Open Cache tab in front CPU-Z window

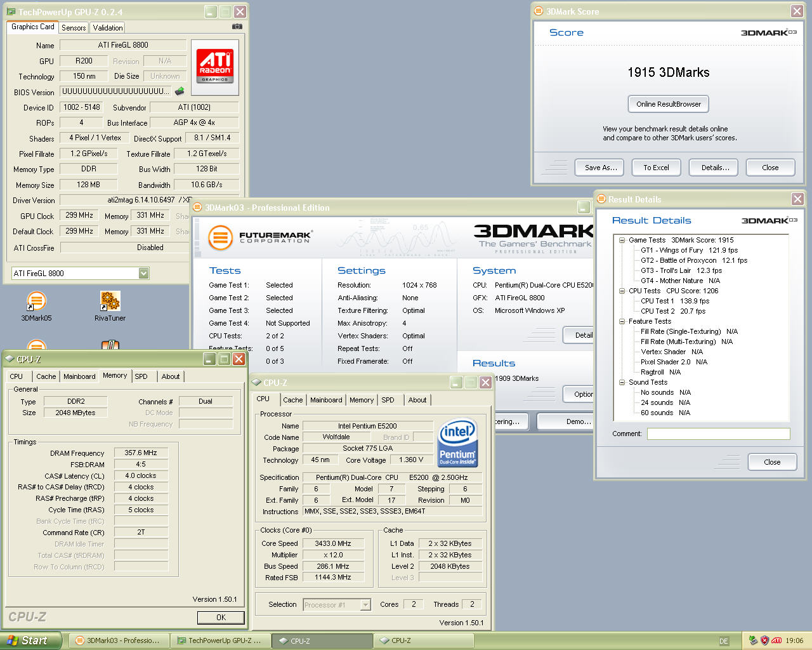coord(292,400)
